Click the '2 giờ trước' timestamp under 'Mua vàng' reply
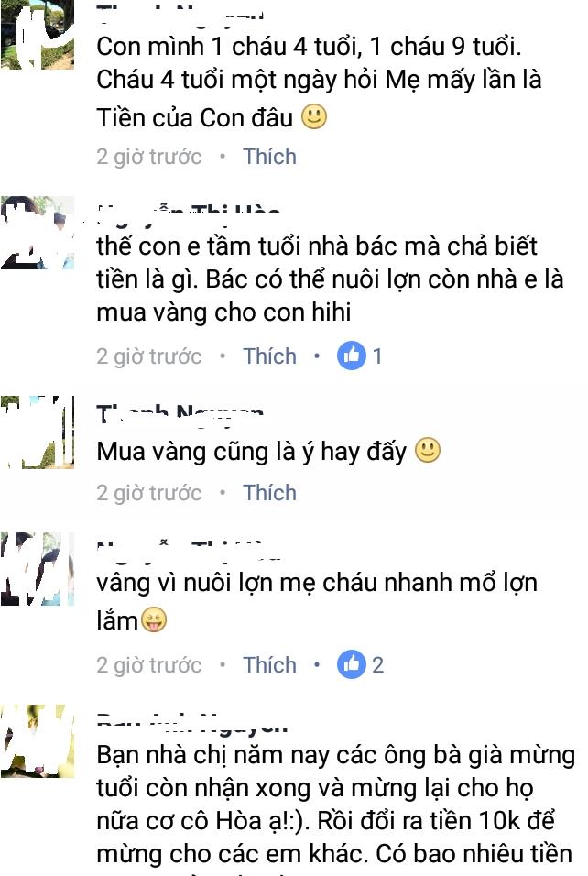588x876 pixels. (148, 493)
